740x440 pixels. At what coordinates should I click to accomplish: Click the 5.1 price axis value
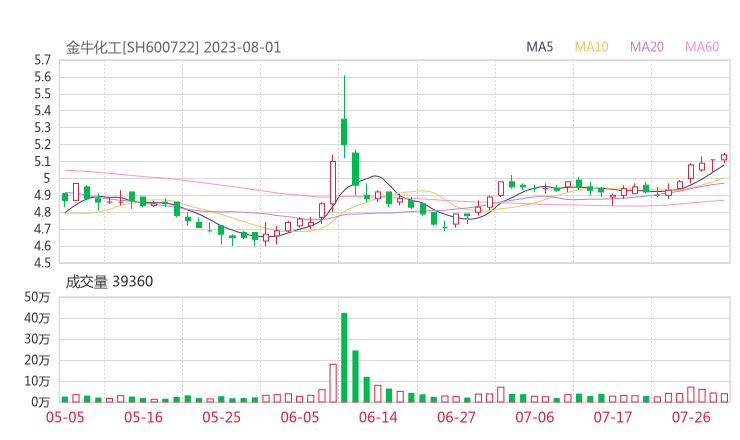[42, 161]
